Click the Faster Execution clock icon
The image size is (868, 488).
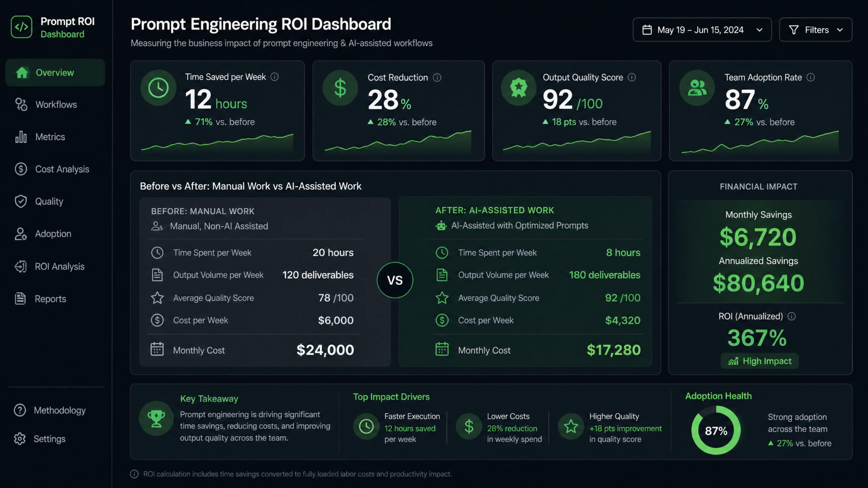click(x=366, y=426)
